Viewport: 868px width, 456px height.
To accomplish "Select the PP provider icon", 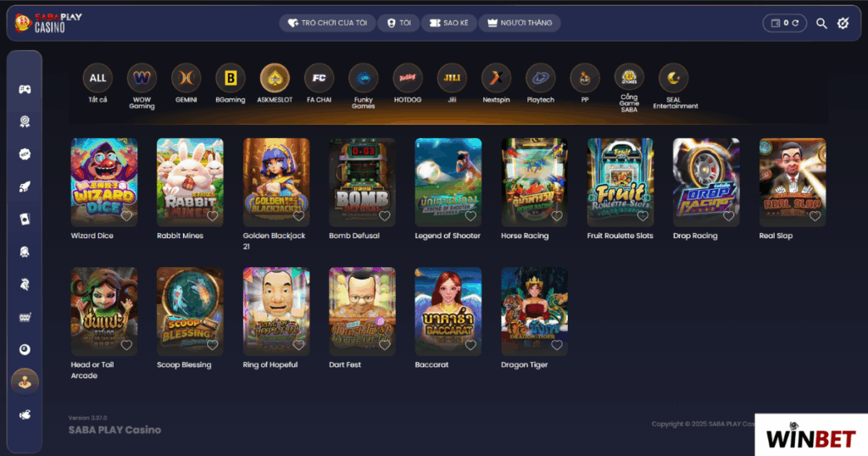I will [x=585, y=78].
